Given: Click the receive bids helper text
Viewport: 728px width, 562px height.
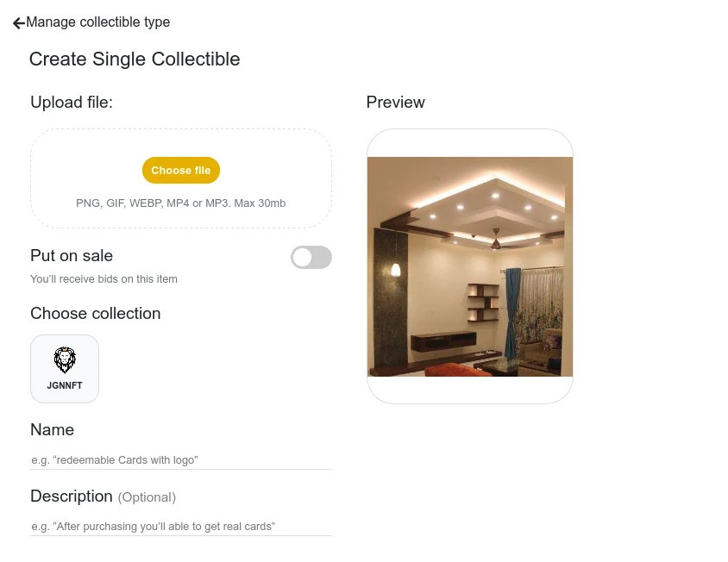Looking at the screenshot, I should pos(104,279).
